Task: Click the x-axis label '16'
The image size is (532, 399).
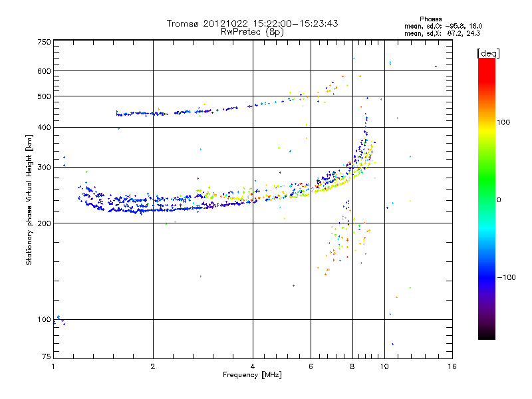Action: click(x=452, y=366)
